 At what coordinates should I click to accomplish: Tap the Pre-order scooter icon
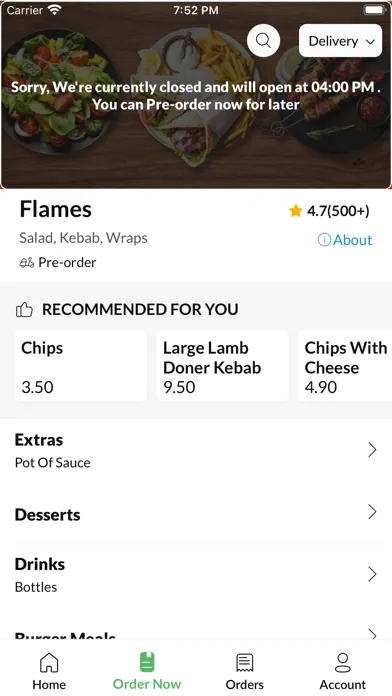pyautogui.click(x=27, y=263)
